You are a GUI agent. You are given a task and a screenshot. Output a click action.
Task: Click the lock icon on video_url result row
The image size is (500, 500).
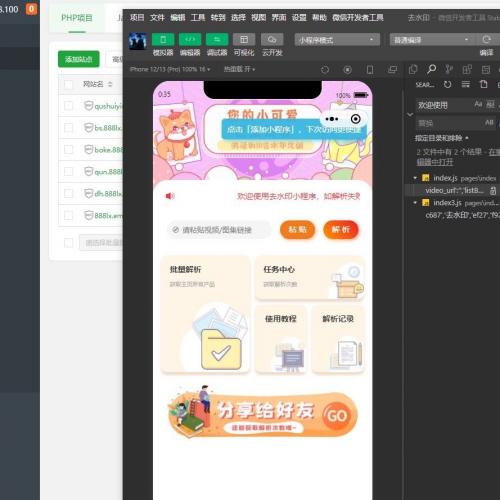tap(493, 191)
